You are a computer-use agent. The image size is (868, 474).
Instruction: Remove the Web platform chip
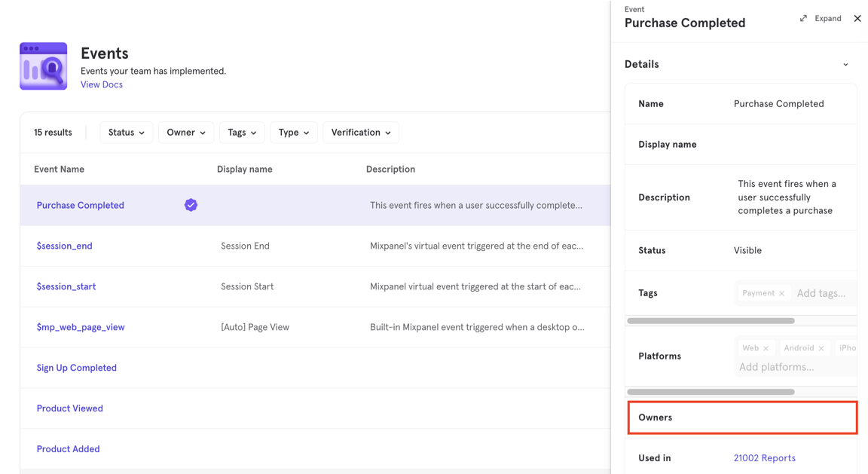[x=766, y=348]
